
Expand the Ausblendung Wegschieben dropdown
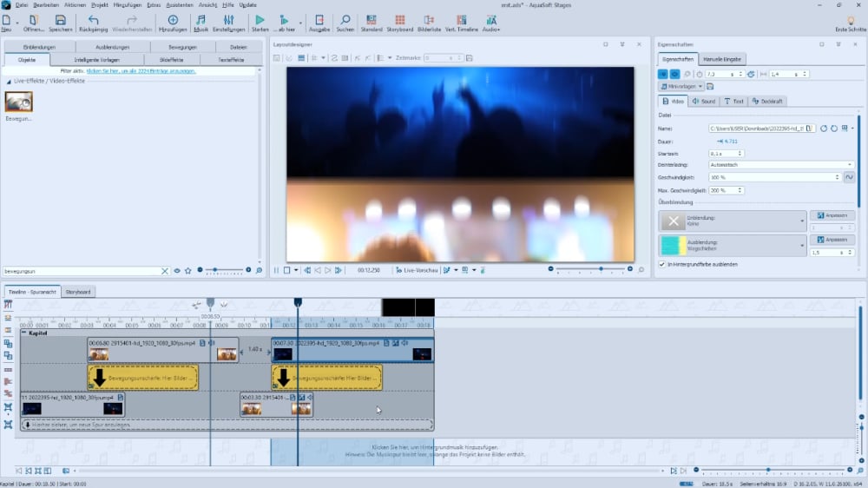click(803, 247)
